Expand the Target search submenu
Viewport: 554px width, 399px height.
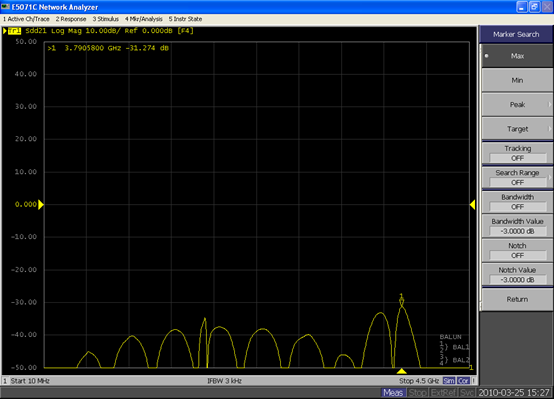(517, 129)
